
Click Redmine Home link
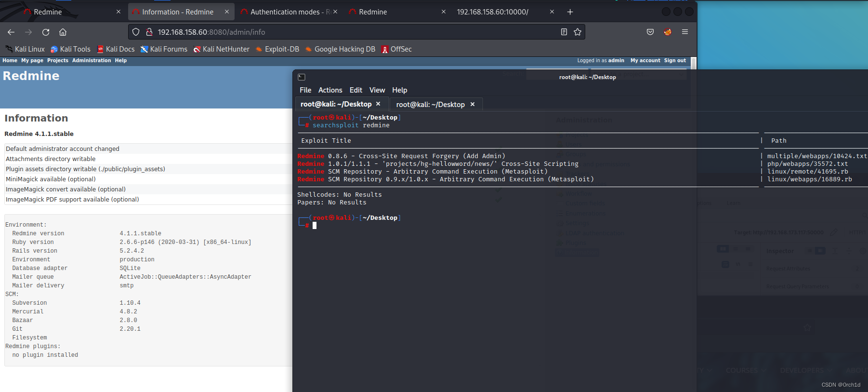point(10,60)
